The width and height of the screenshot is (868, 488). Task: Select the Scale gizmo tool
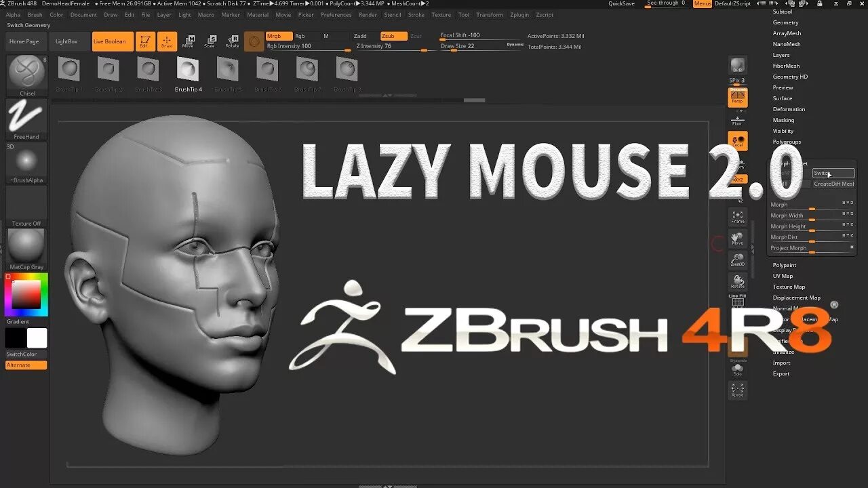coord(210,41)
